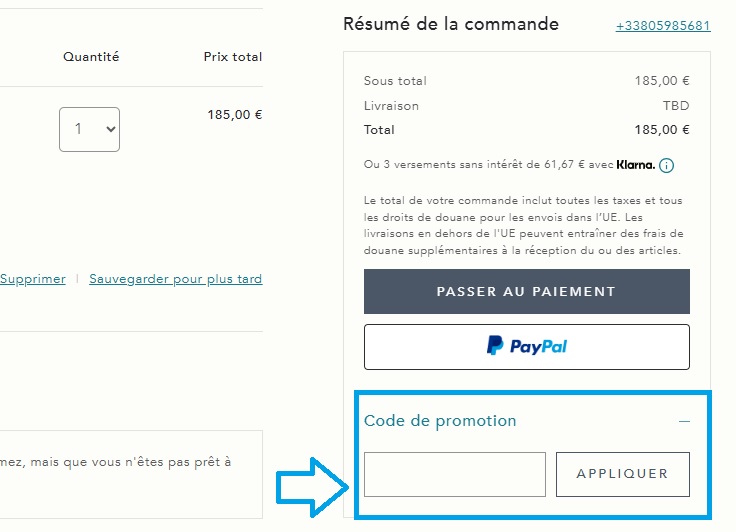
Task: Click the blue arrow pointing to promo field
Action: [x=311, y=487]
